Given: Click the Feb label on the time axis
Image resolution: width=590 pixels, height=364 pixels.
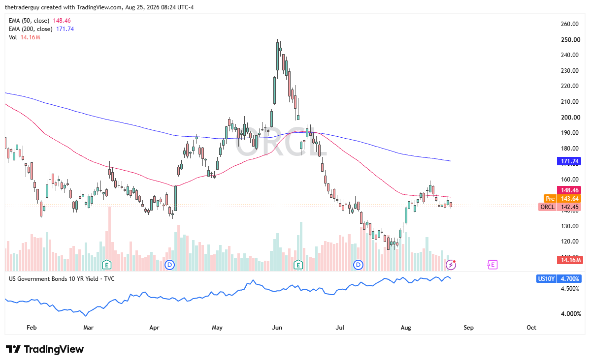Looking at the screenshot, I should tap(32, 328).
